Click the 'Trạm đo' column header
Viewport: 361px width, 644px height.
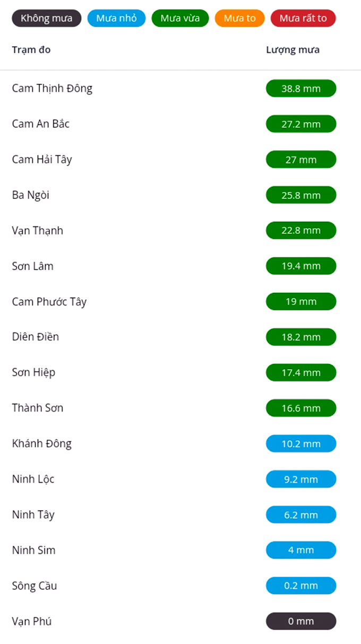31,50
